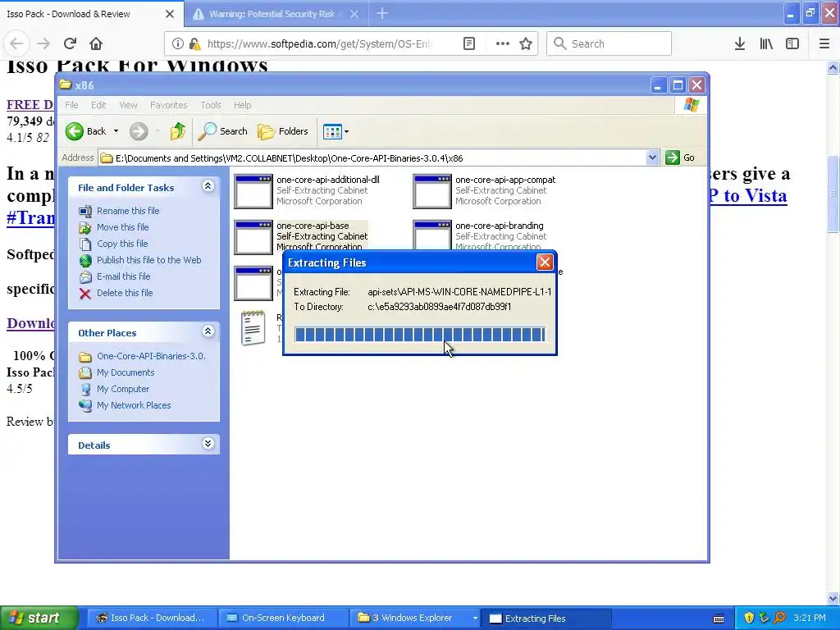The image size is (840, 630).
Task: Click Explorer Back button
Action: pos(85,131)
